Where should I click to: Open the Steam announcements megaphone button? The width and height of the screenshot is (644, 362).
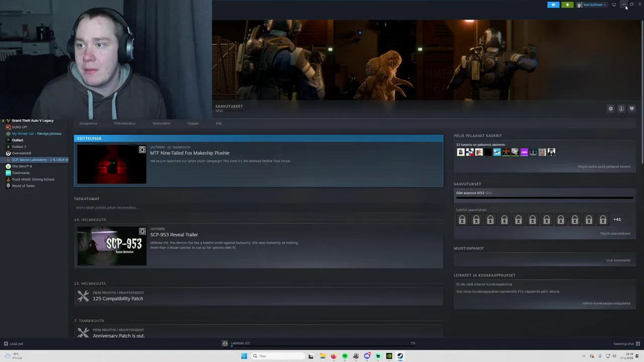pos(553,5)
